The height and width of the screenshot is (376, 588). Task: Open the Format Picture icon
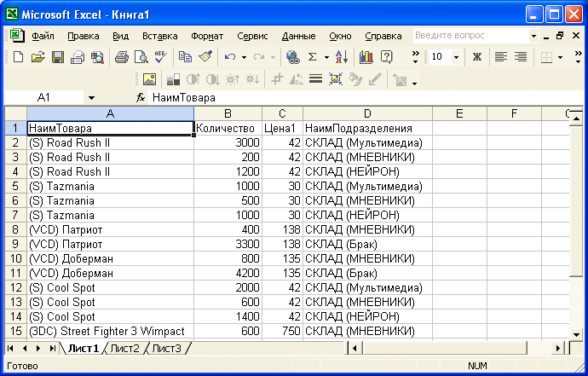tap(355, 79)
